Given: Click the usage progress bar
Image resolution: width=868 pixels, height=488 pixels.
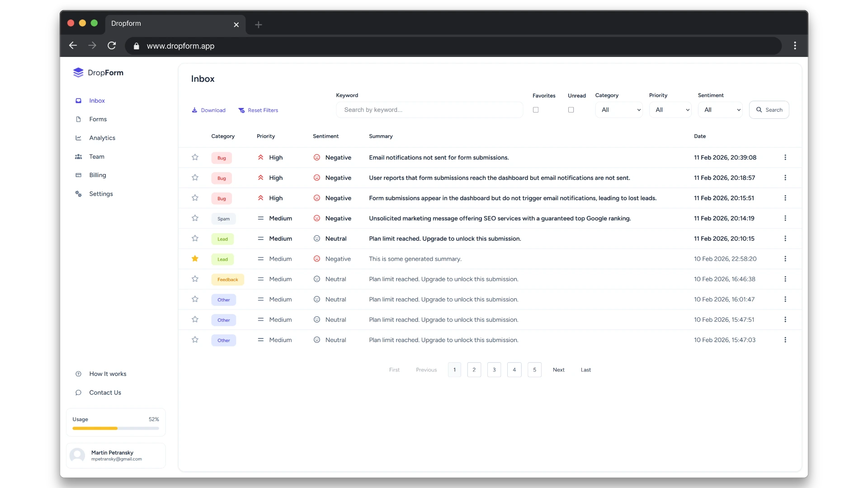Looking at the screenshot, I should tap(115, 428).
